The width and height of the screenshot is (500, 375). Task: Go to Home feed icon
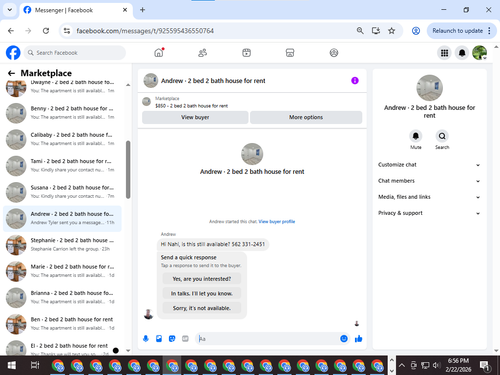(x=159, y=53)
